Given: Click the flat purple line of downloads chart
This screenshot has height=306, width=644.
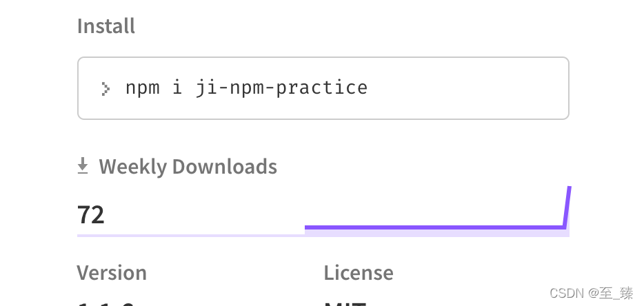Looking at the screenshot, I should pos(434,227).
